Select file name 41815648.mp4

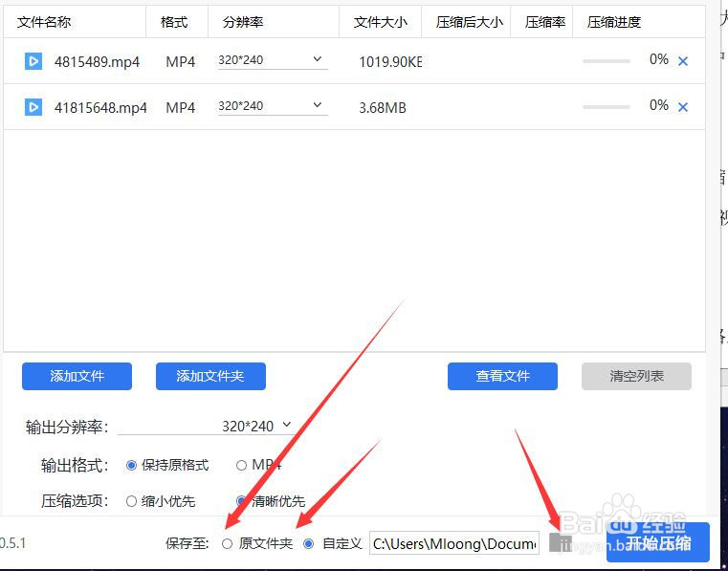point(100,108)
